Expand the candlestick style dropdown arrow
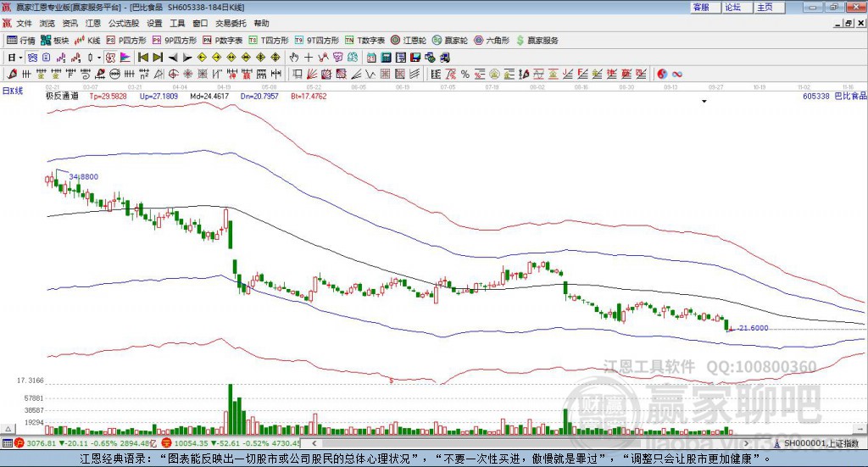Screen dimensions: 868x467 pos(98,58)
